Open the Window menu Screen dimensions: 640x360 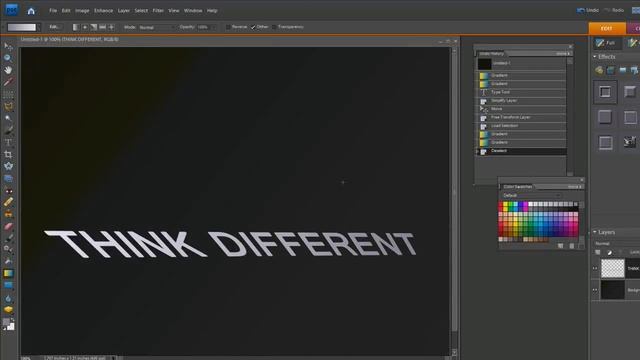click(x=193, y=11)
